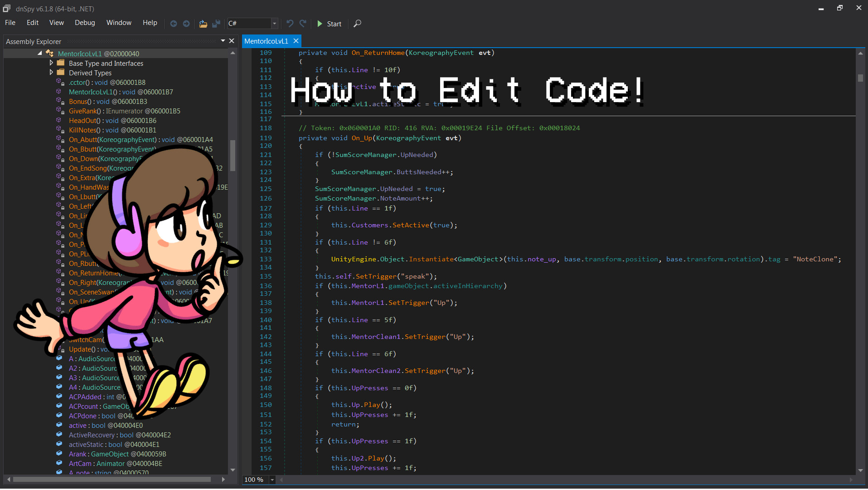Click the Save All icon

(216, 24)
